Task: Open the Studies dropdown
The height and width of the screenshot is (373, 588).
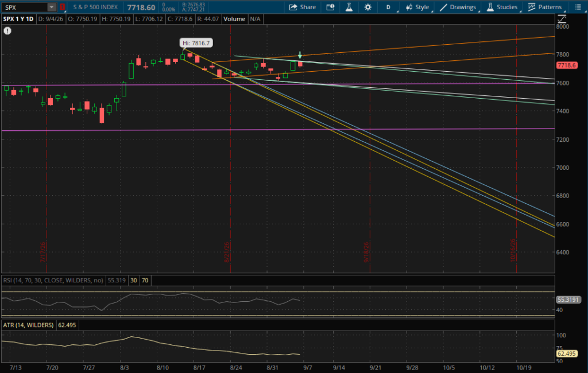Action: click(x=502, y=7)
